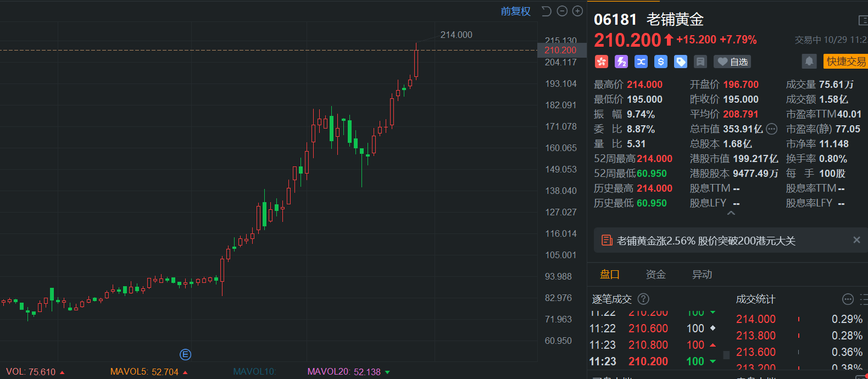Click the purple lightning Level 2 icon
Screen dimensions: 868x379
pyautogui.click(x=621, y=62)
